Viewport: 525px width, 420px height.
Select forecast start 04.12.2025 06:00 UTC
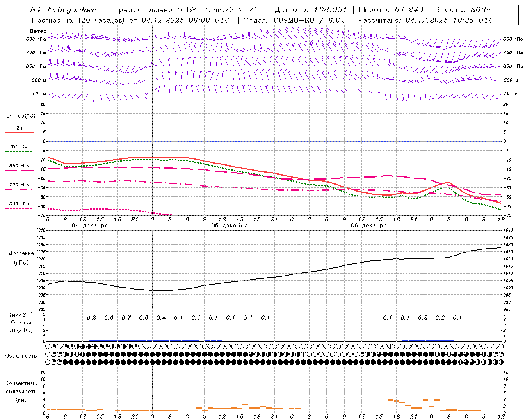tap(185, 20)
